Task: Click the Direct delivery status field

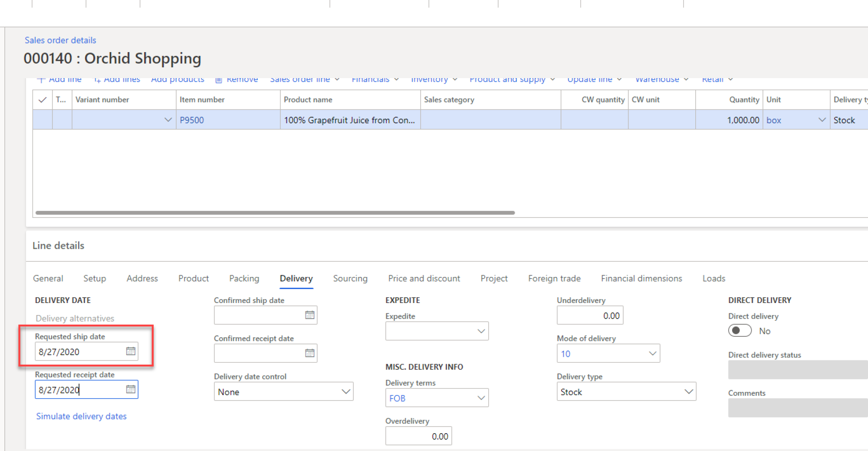Action: click(798, 370)
